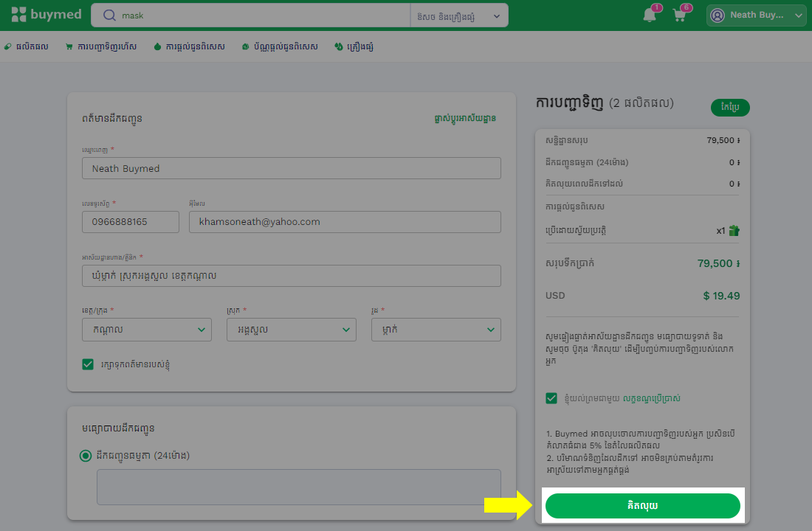This screenshot has height=531, width=812.
Task: Open district dropdown showing អង្គស្នួល
Action: point(291,330)
